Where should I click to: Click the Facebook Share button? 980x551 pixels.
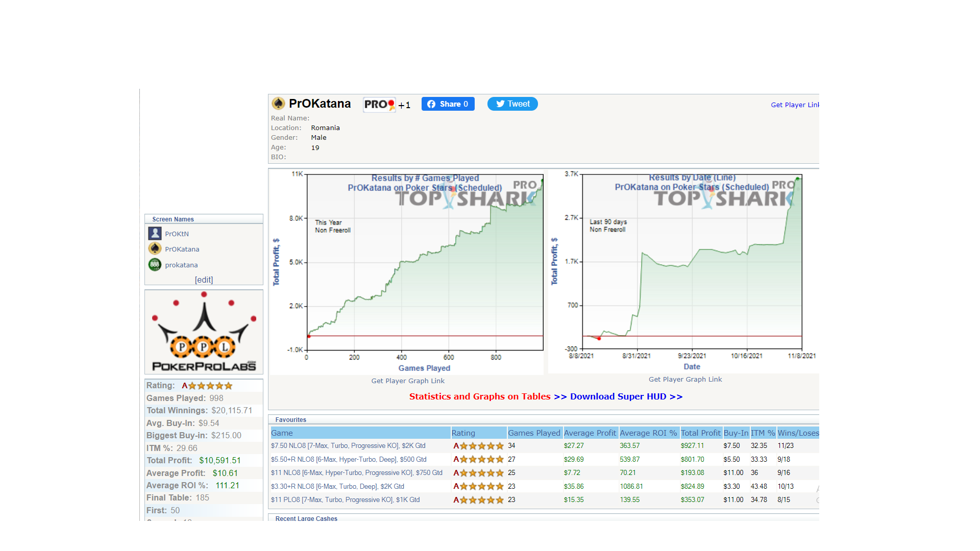point(448,104)
